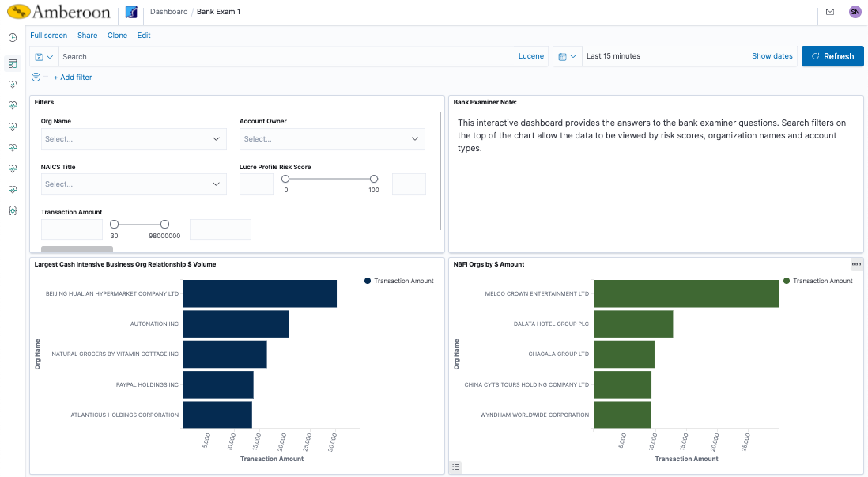Expand the Org Name select dropdown

tap(134, 139)
